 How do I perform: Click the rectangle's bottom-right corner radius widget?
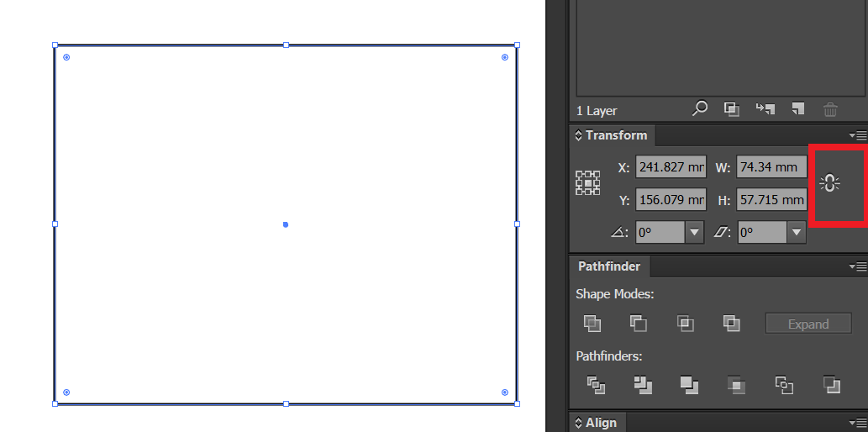[505, 392]
